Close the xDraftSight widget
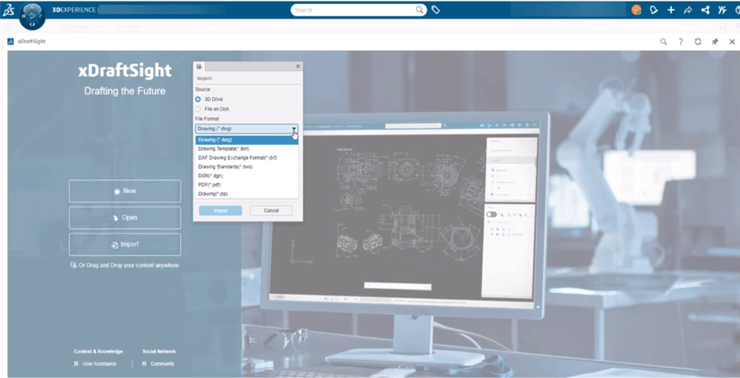 pos(732,42)
